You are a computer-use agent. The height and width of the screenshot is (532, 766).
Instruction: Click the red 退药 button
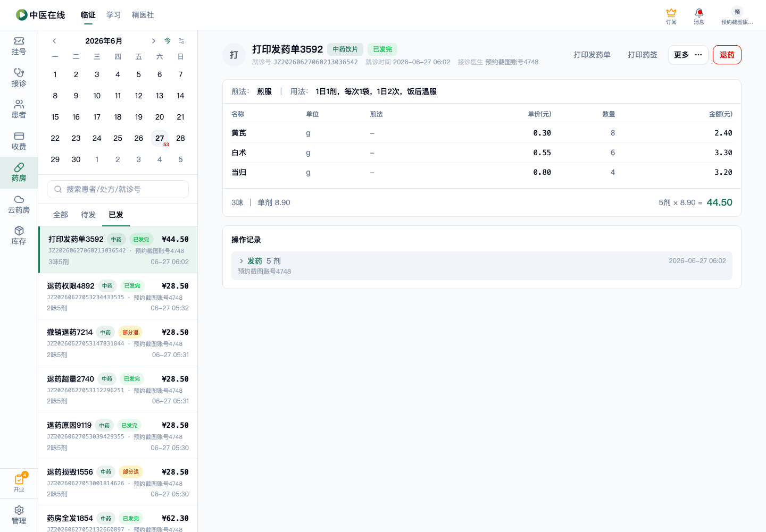727,55
